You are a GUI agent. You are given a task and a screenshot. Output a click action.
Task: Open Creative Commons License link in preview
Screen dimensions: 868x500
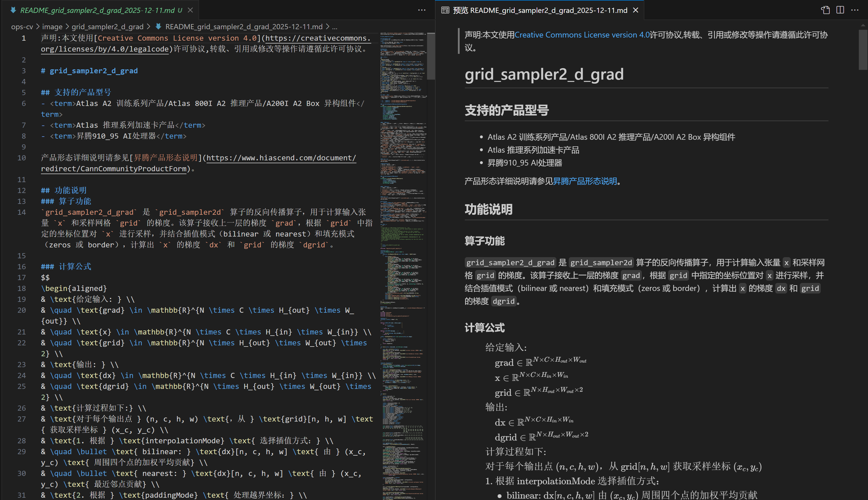point(582,35)
